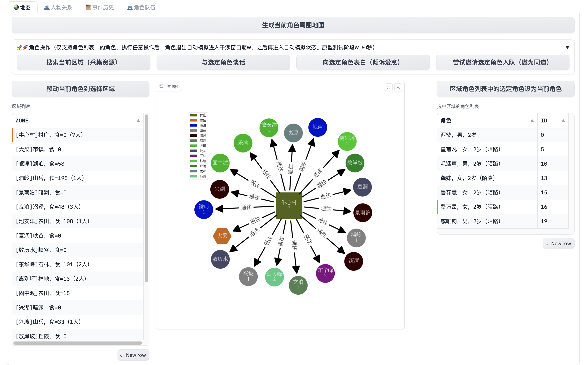Select zone row [兴坡]山岳，食=33（1人）
The image size is (588, 365).
tap(78, 322)
